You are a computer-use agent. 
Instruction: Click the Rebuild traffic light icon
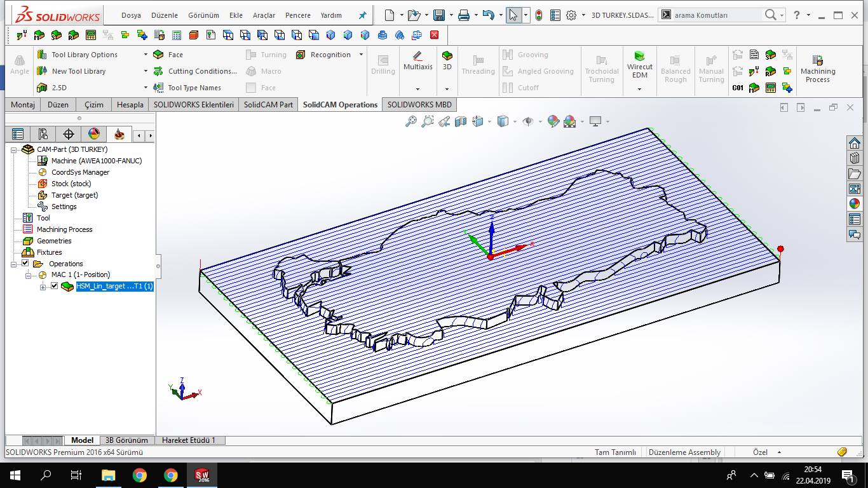pos(539,15)
